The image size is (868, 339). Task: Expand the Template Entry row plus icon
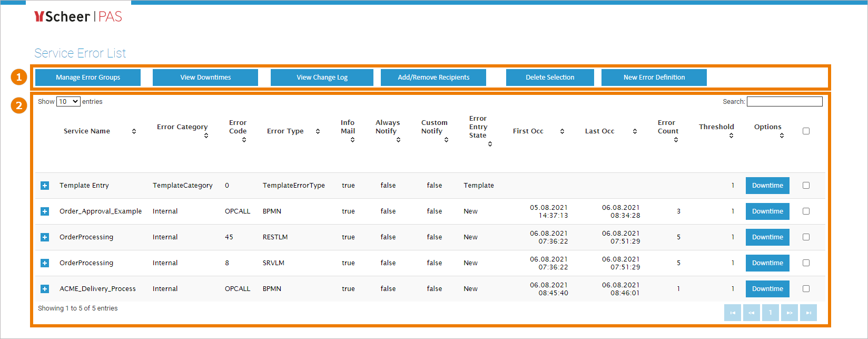(45, 186)
